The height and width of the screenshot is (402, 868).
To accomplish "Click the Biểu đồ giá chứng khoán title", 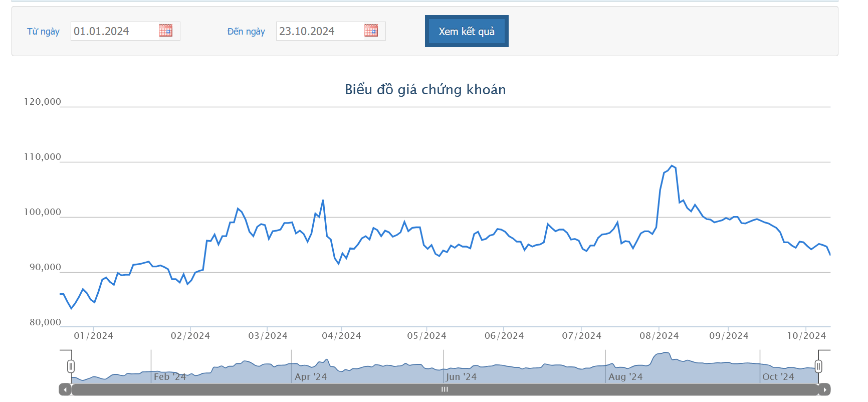I will coord(425,89).
